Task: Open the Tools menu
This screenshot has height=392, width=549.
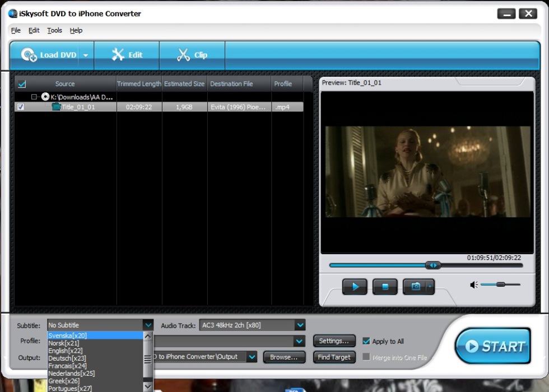Action: [55, 30]
